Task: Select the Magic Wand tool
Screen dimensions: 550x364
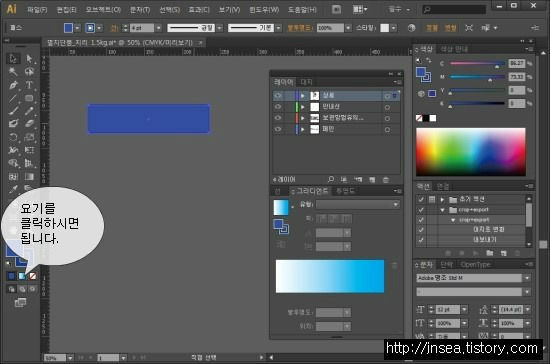Action: pyautogui.click(x=13, y=72)
